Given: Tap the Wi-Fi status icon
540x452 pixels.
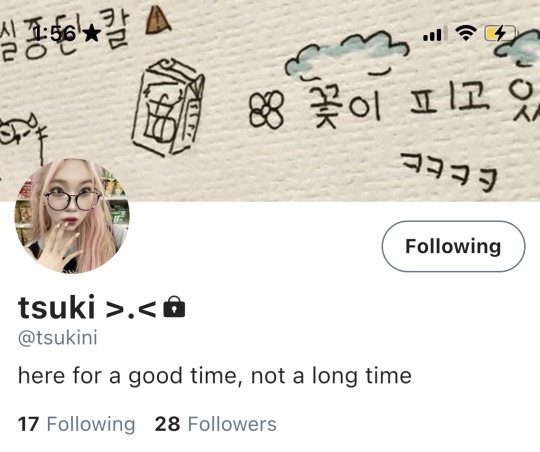Looking at the screenshot, I should click(x=466, y=33).
